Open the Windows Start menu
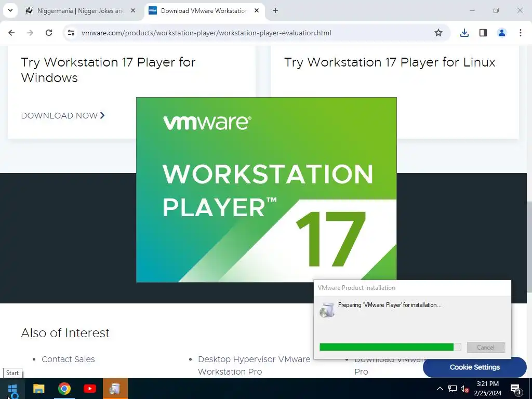This screenshot has width=532, height=399. (x=12, y=389)
